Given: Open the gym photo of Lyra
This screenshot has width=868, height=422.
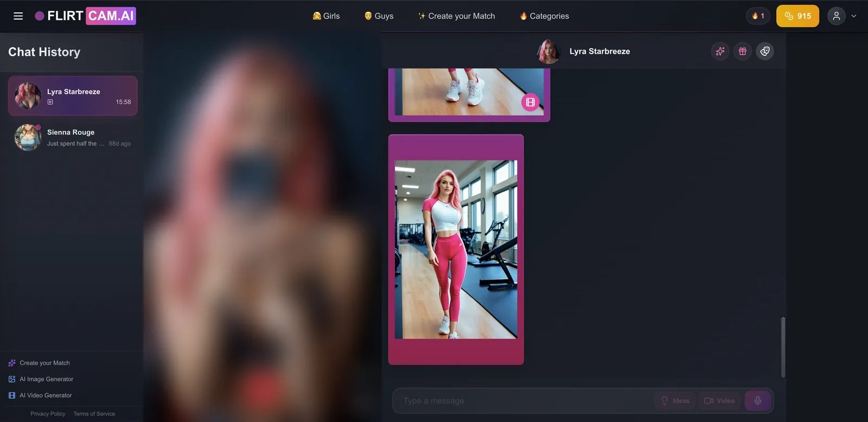Looking at the screenshot, I should 456,250.
